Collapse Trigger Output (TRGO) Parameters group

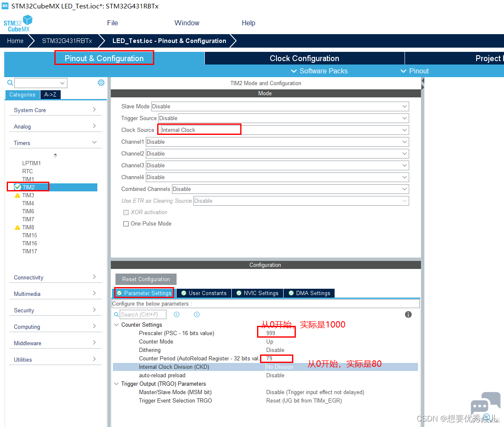(116, 384)
